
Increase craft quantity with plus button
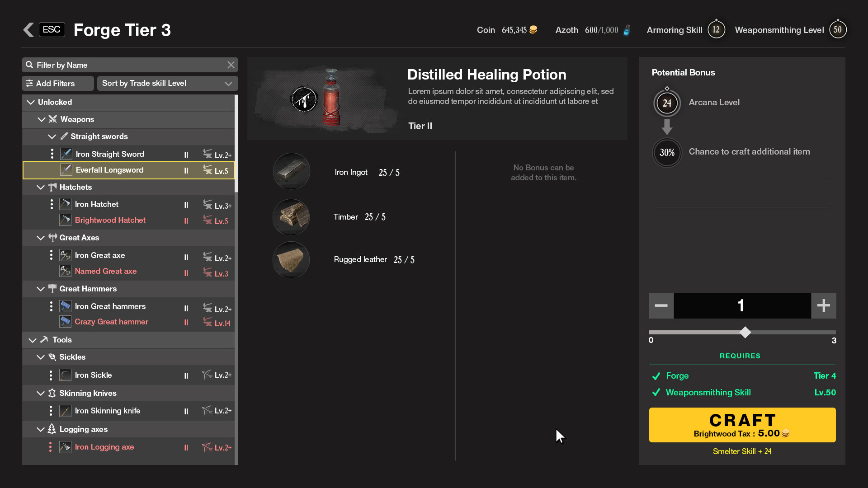click(823, 306)
